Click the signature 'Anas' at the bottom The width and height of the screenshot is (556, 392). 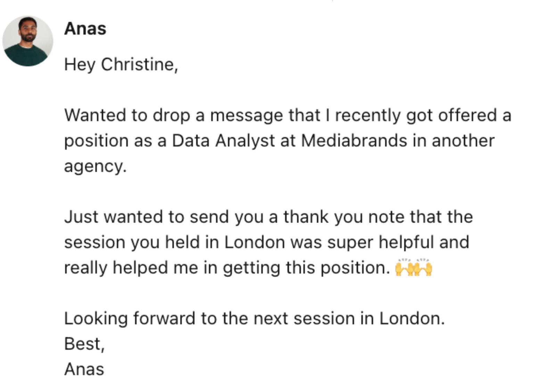(84, 369)
